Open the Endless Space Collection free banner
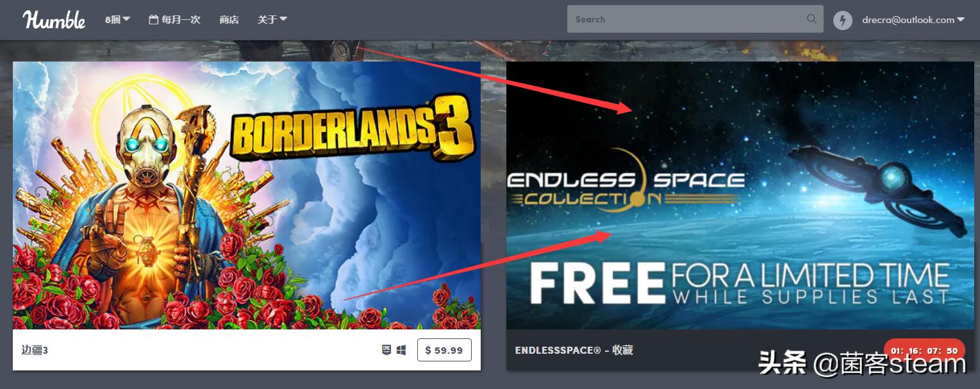The image size is (980, 389). point(740,195)
